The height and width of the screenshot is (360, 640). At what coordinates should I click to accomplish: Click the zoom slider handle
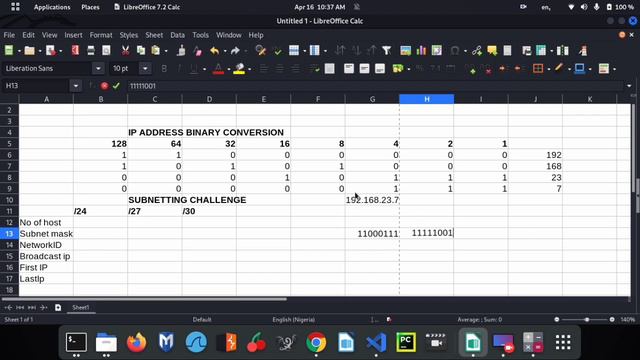click(x=587, y=320)
